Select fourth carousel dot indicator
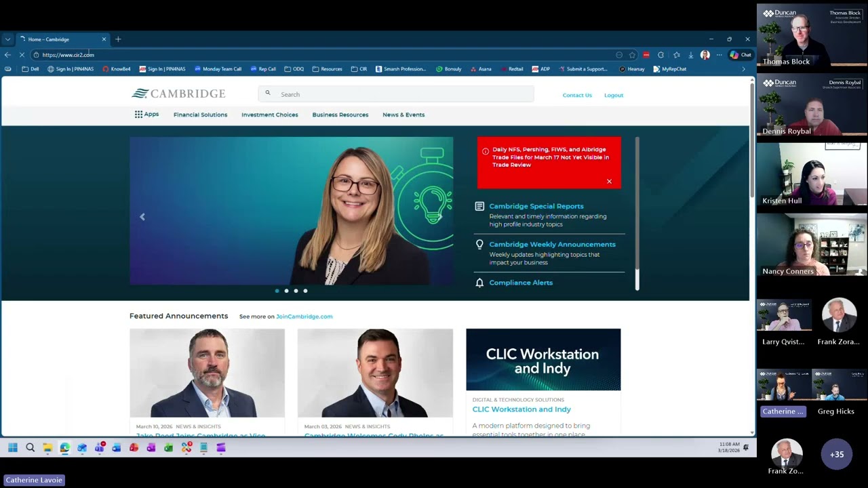The image size is (868, 488). pyautogui.click(x=305, y=291)
